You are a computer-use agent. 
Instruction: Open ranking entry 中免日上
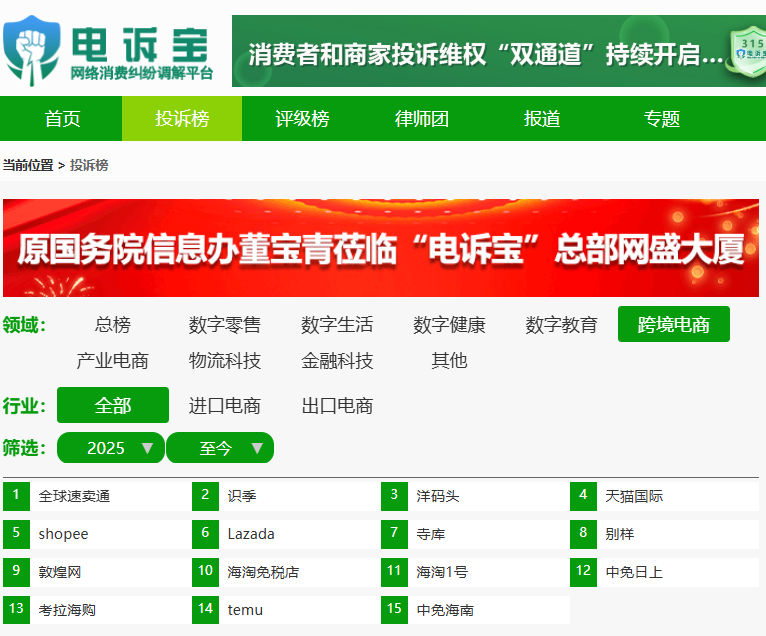tap(634, 572)
